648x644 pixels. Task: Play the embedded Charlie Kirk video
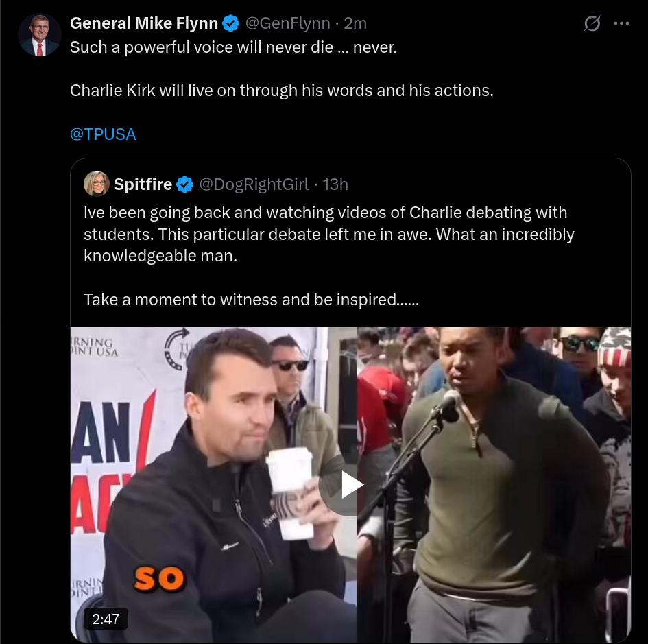[x=350, y=485]
